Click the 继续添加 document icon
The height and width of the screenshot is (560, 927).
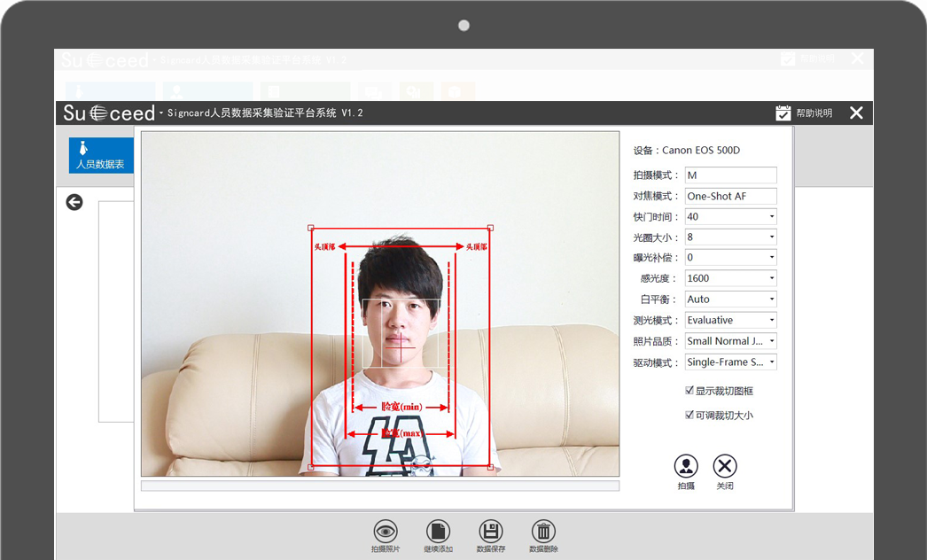click(x=438, y=531)
